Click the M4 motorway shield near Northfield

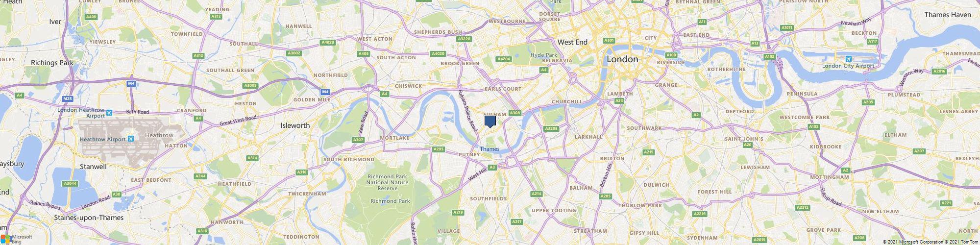coord(325,92)
